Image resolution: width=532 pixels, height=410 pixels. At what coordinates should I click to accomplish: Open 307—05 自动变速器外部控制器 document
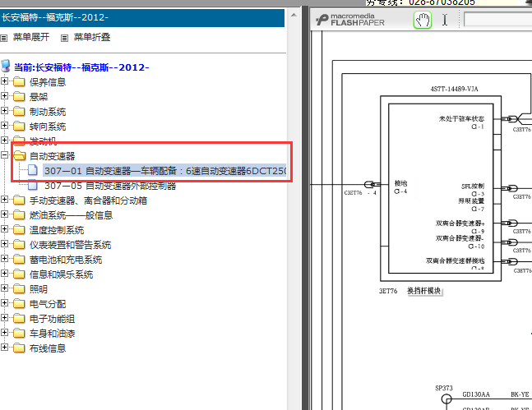pos(110,186)
